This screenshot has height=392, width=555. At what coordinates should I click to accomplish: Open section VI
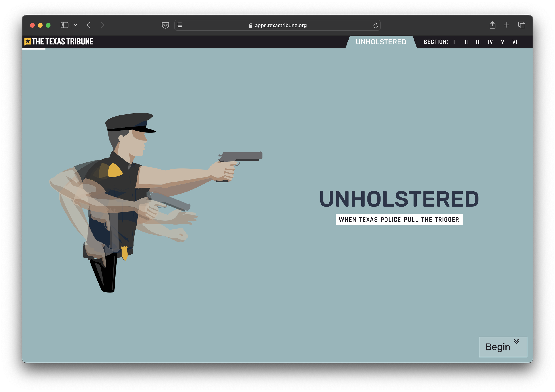pos(515,42)
